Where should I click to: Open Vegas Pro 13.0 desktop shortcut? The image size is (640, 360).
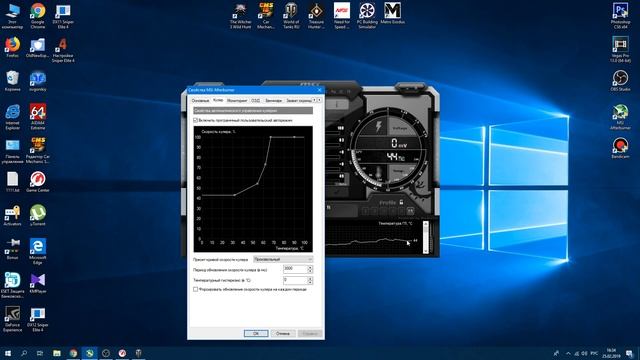[620, 49]
